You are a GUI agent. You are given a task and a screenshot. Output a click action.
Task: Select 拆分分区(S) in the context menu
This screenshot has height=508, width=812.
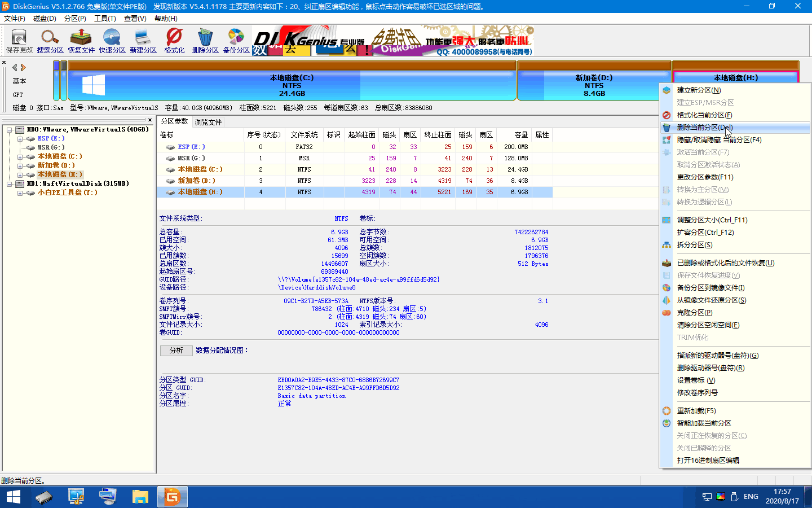click(735, 245)
